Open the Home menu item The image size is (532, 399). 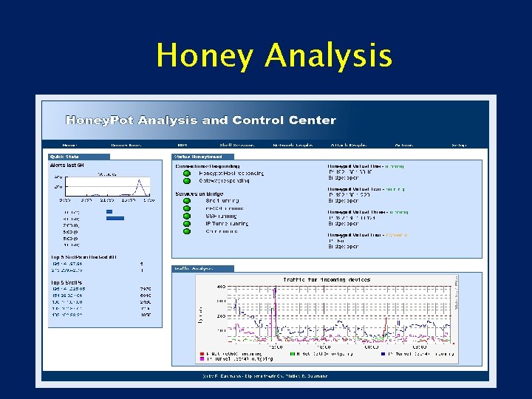69,146
